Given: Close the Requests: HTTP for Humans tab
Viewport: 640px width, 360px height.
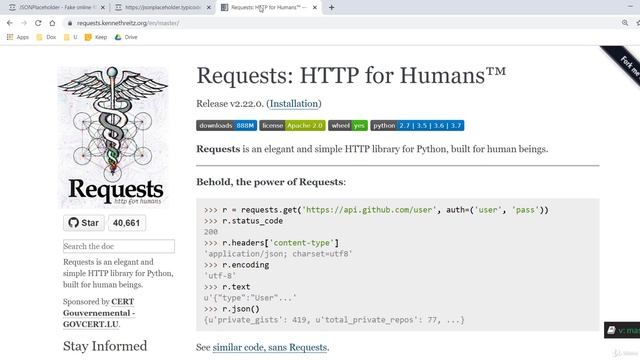Looking at the screenshot, I should [315, 7].
